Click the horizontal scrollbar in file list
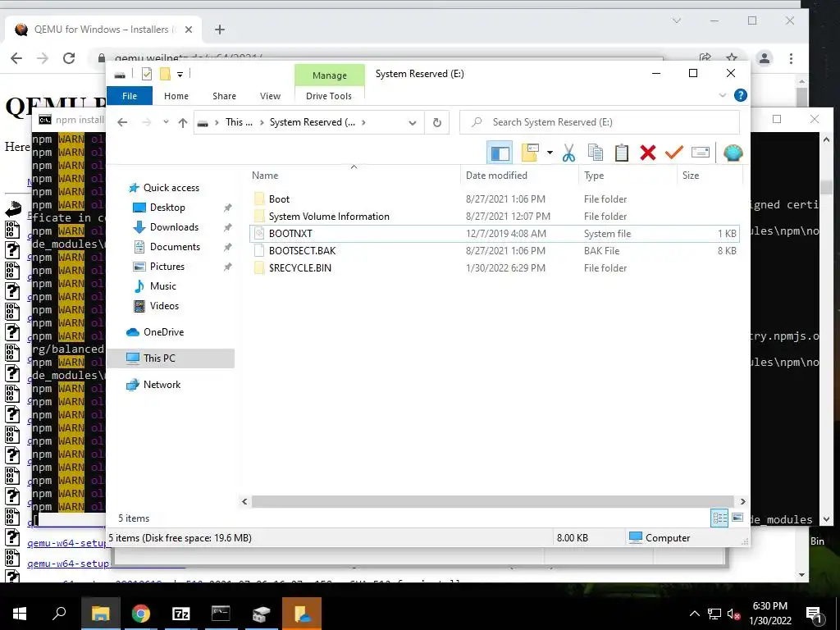Image resolution: width=840 pixels, height=630 pixels. tap(492, 502)
